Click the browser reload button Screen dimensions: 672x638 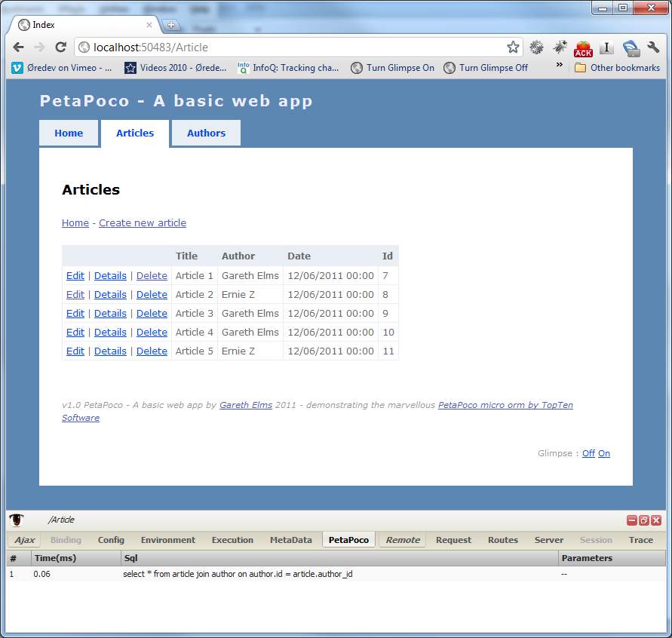[61, 48]
